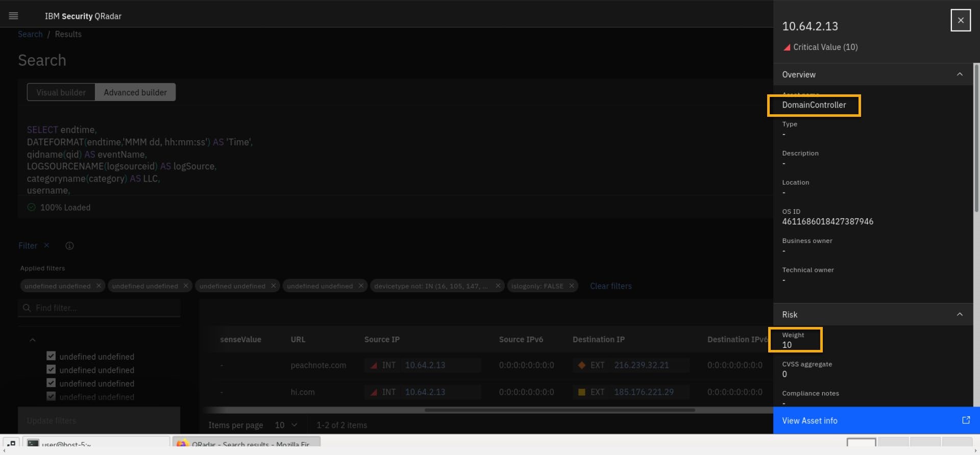Remove the first undefined undefined filter chip
Screen dimensions: 980x455
[x=99, y=286]
